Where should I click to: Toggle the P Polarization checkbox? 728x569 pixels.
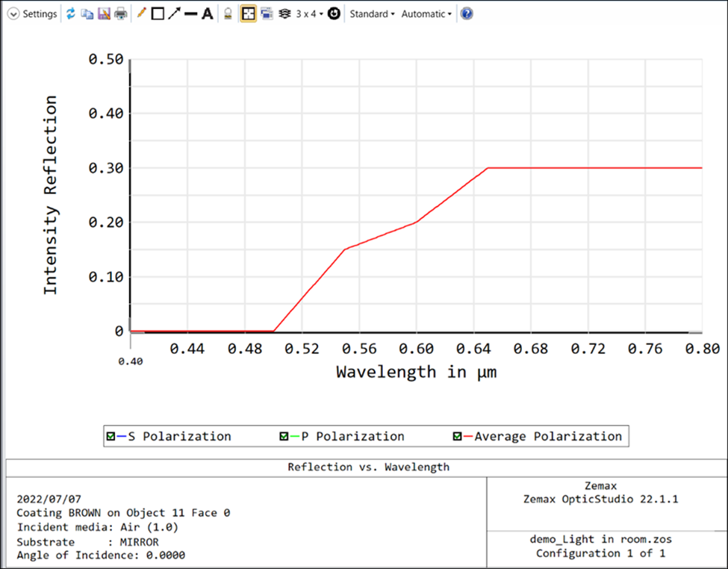pos(284,437)
